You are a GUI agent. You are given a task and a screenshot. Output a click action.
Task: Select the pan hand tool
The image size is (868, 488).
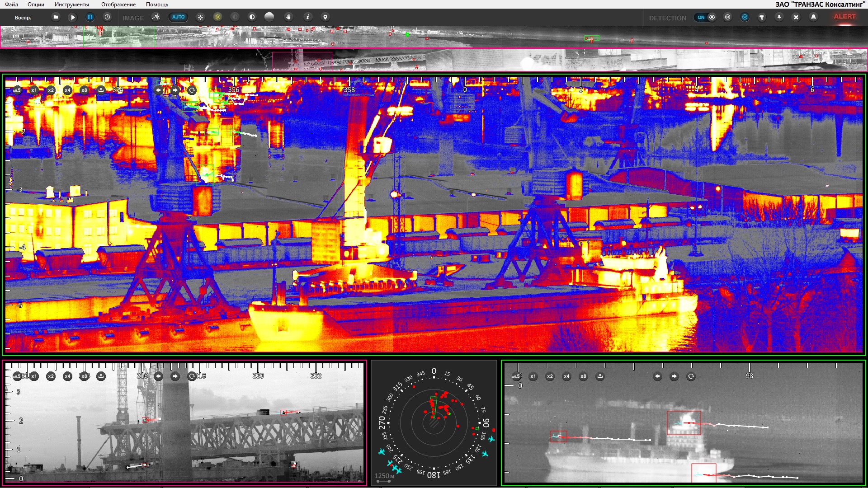[288, 17]
